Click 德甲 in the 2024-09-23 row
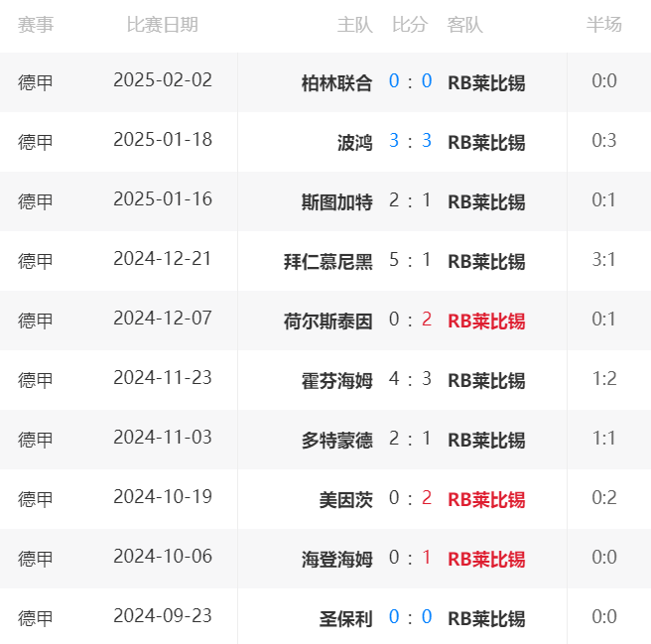 point(36,618)
